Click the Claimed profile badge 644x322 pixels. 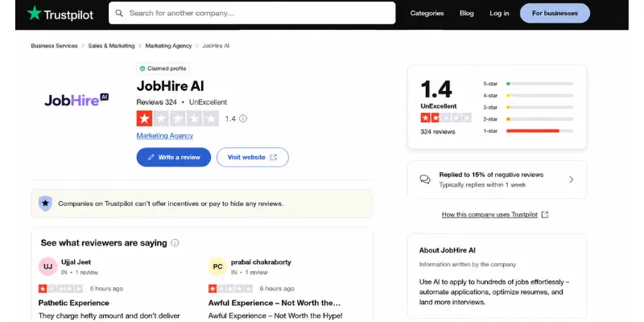pos(163,68)
